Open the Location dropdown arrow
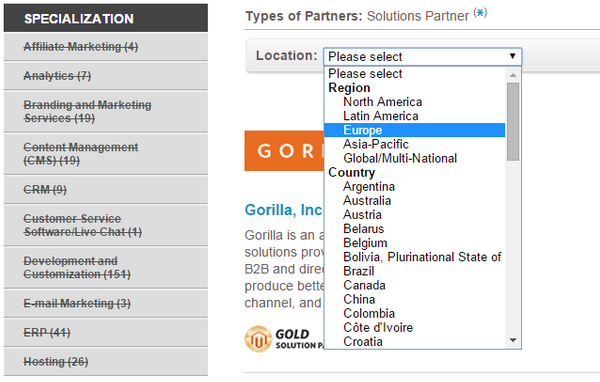The width and height of the screenshot is (600, 382). click(512, 56)
